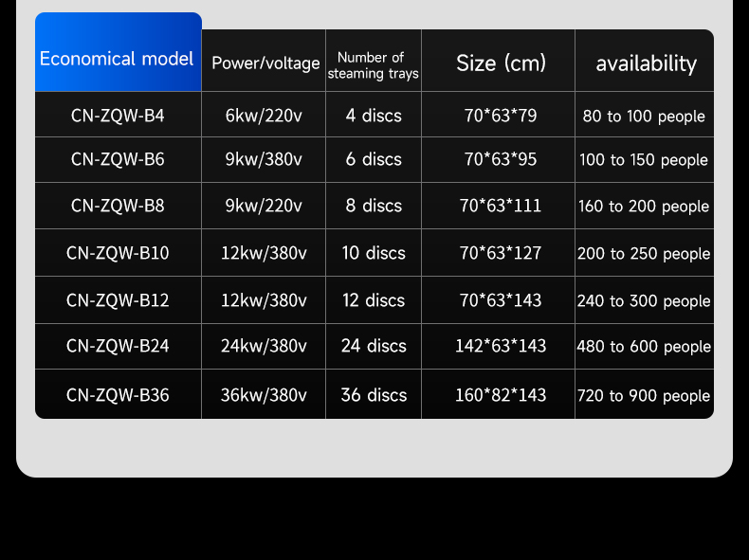Image resolution: width=749 pixels, height=560 pixels.
Task: Select the 24kw/380v power value
Action: coord(264,346)
